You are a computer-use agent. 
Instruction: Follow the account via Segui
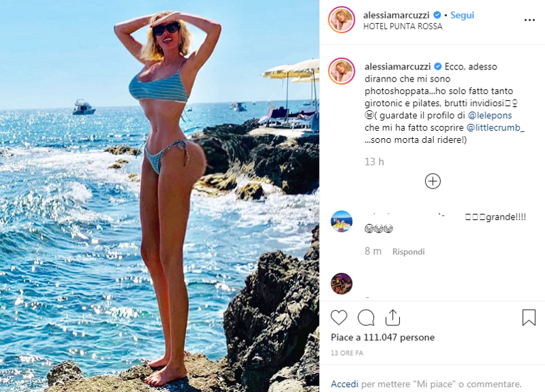pyautogui.click(x=462, y=15)
